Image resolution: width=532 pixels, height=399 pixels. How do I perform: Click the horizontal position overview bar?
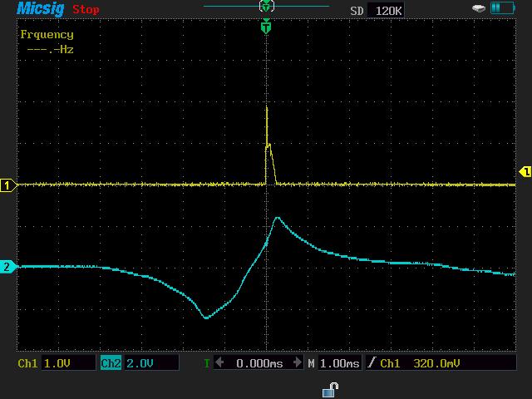click(x=266, y=7)
